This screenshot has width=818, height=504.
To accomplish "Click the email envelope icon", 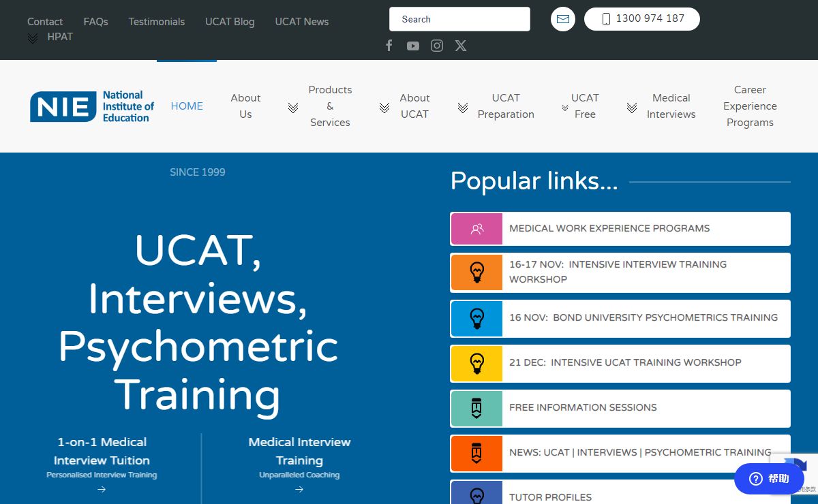I will [x=563, y=19].
